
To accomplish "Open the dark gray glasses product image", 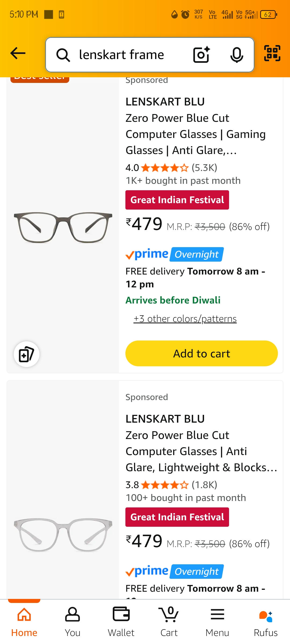I will tap(63, 228).
